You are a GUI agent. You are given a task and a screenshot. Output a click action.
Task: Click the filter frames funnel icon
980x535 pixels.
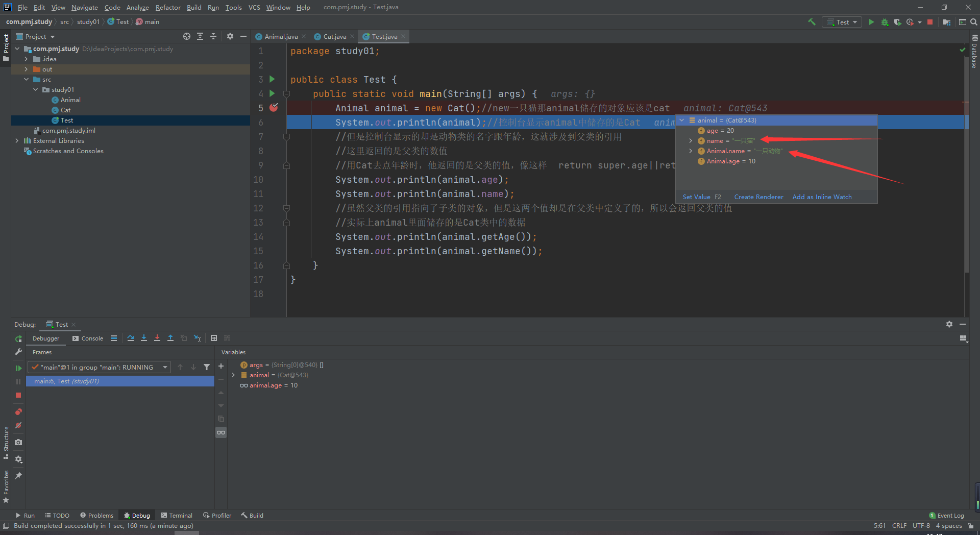(207, 367)
